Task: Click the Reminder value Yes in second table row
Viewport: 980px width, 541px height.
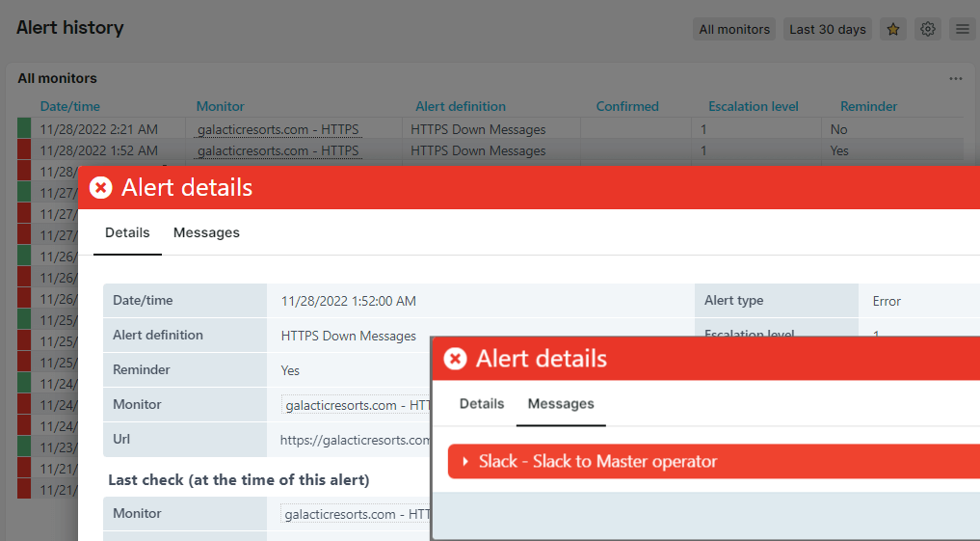Action: 839,150
